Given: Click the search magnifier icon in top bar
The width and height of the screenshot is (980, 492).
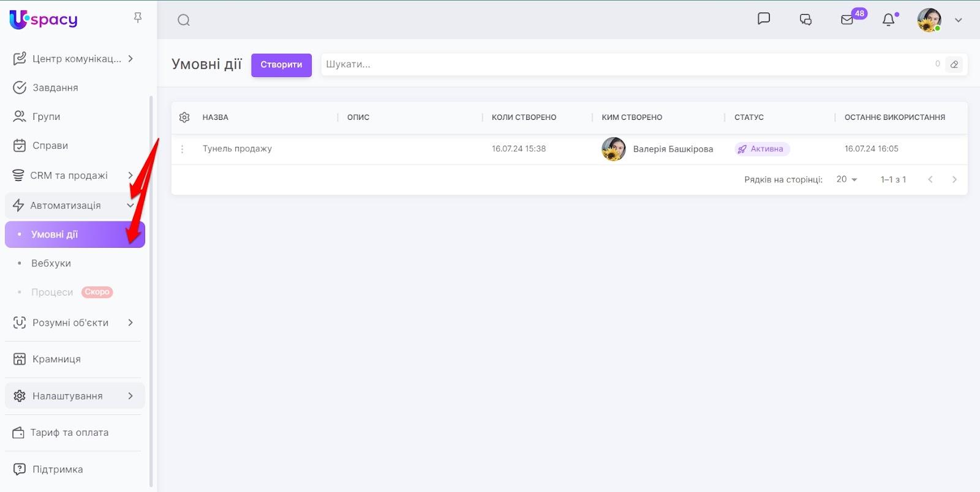Looking at the screenshot, I should [x=184, y=20].
